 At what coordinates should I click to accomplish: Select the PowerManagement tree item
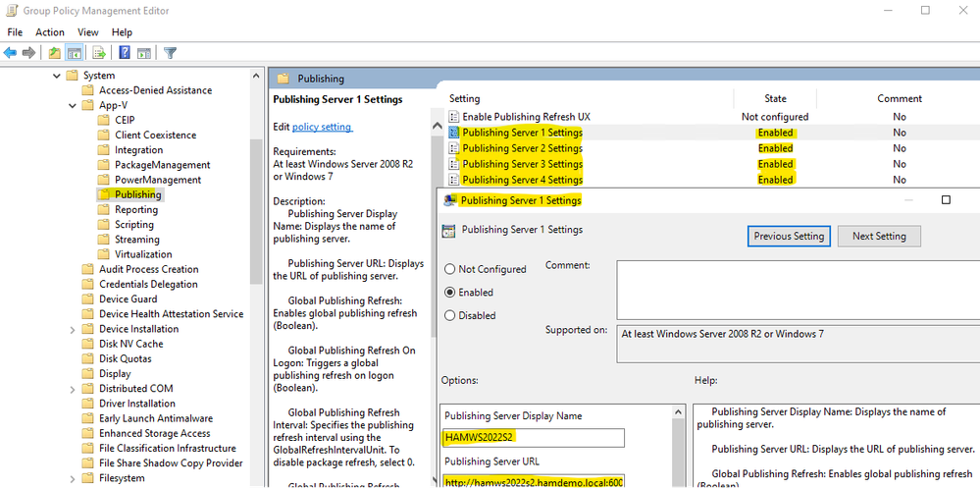(x=158, y=180)
